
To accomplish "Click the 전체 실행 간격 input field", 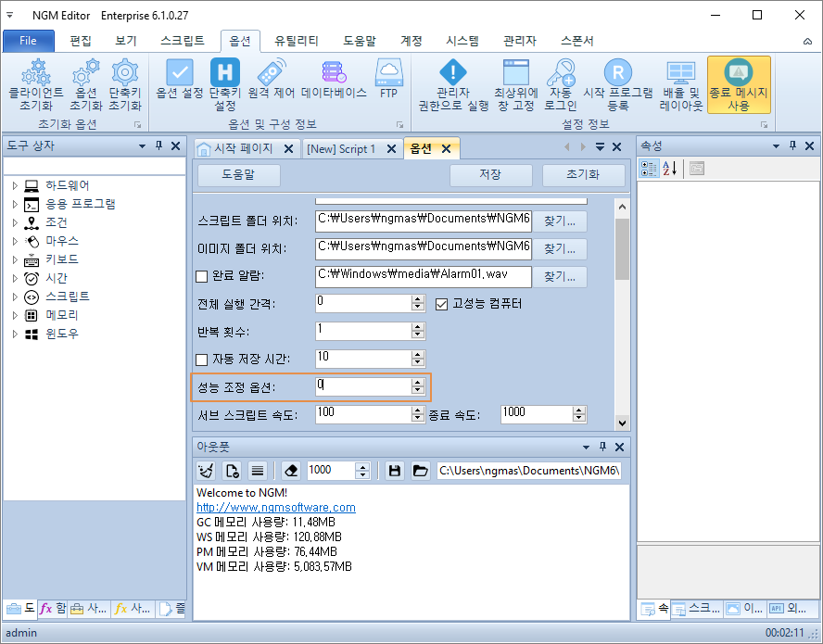I will point(363,303).
